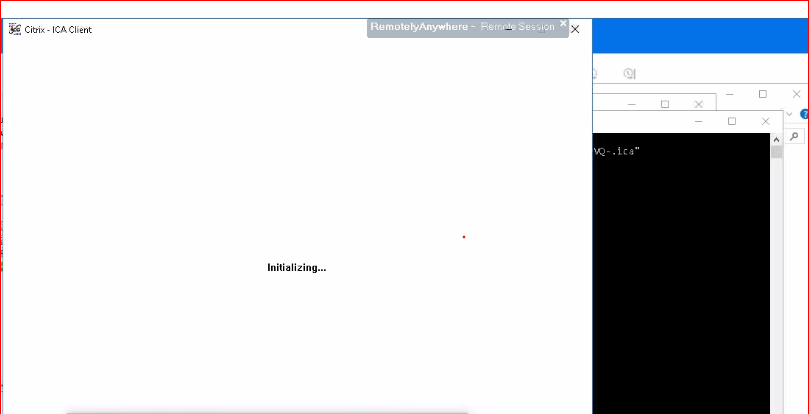This screenshot has height=414, width=809.
Task: Click the "Initializing..." status text
Action: [x=296, y=268]
